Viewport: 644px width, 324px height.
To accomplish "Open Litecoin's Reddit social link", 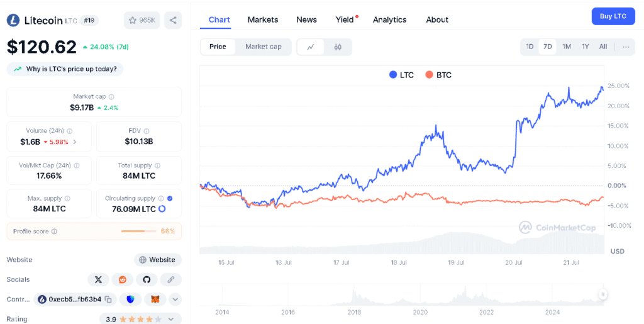I will click(123, 280).
